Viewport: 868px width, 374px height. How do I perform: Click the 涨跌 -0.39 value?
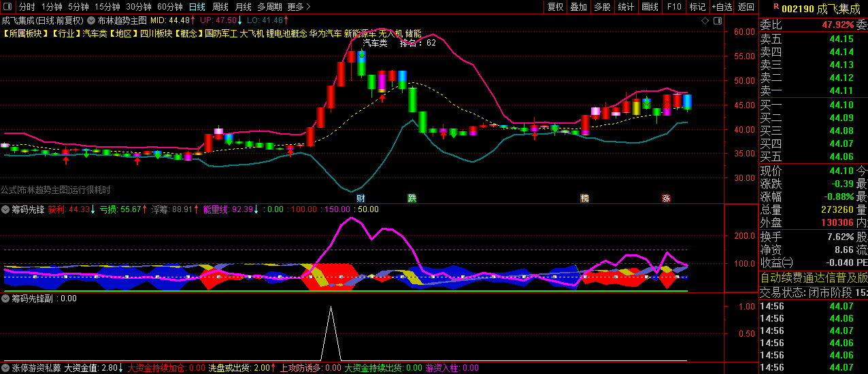(841, 184)
